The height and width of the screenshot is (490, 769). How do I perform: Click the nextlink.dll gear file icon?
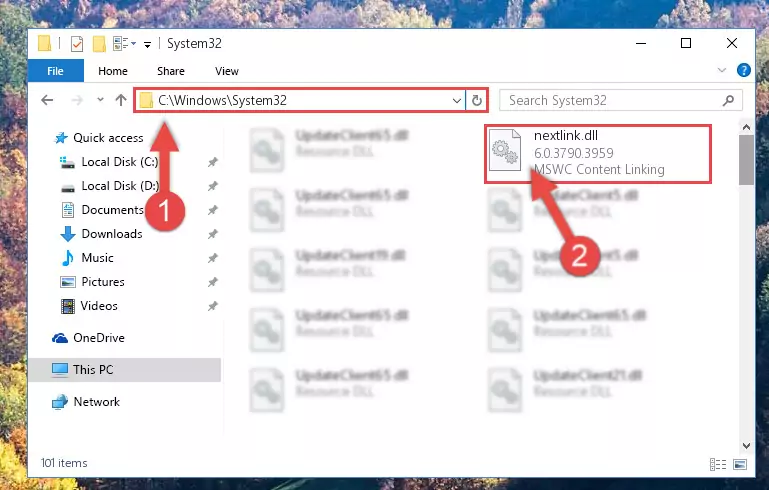coord(505,150)
